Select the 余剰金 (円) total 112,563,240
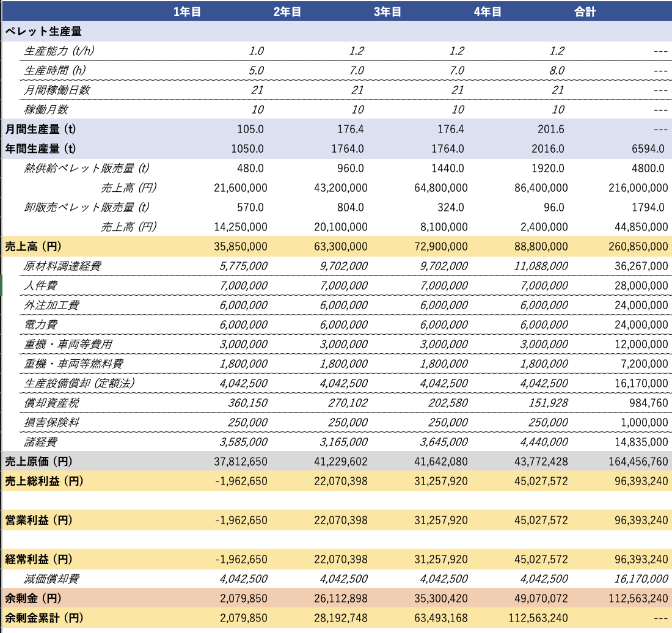Viewport: 672px width, 633px height. click(x=635, y=598)
